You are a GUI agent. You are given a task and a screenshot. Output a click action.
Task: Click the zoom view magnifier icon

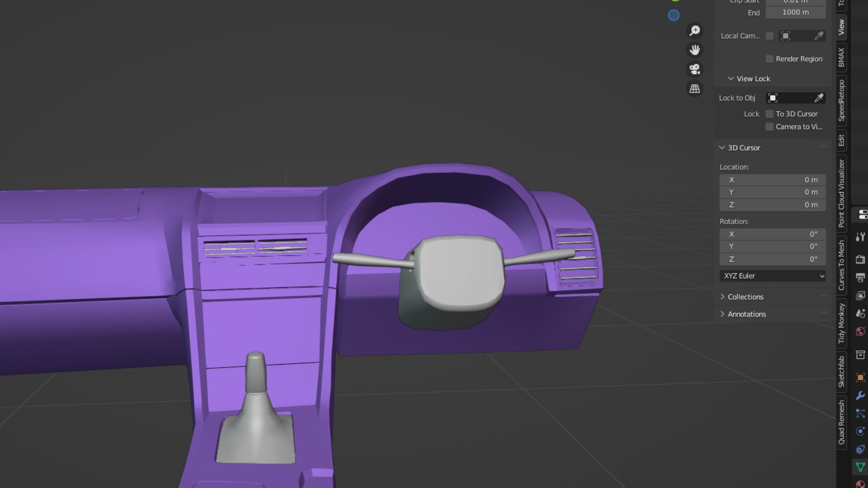tap(695, 31)
